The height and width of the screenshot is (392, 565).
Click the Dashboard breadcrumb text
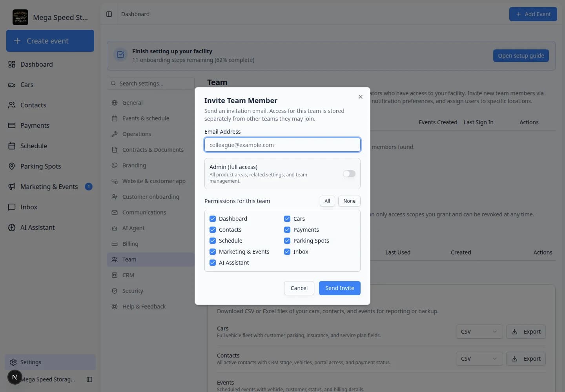click(135, 14)
